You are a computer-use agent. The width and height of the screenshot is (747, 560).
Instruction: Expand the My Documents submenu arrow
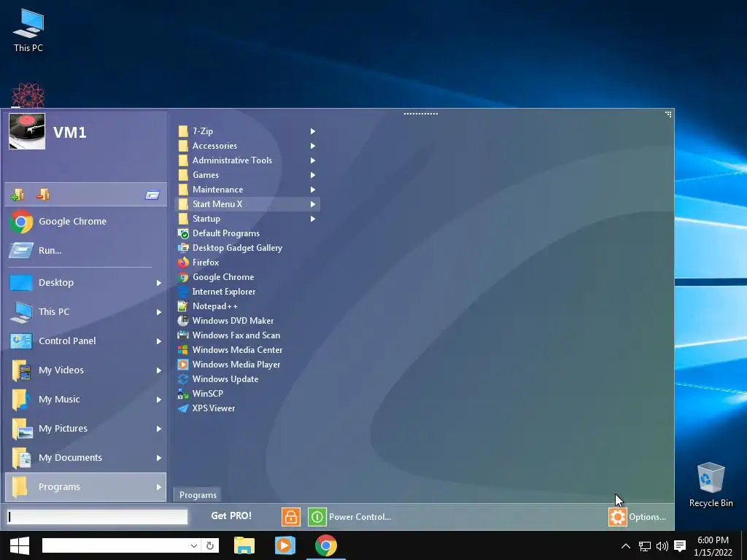(158, 458)
